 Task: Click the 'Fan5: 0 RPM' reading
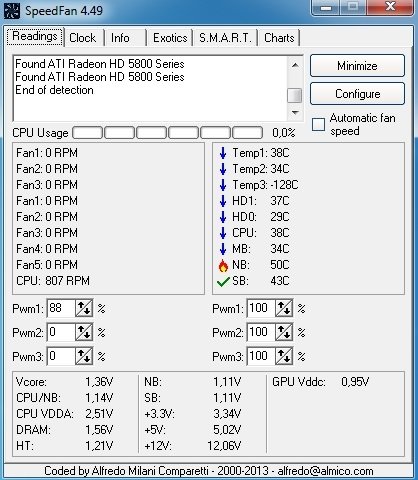(47, 265)
